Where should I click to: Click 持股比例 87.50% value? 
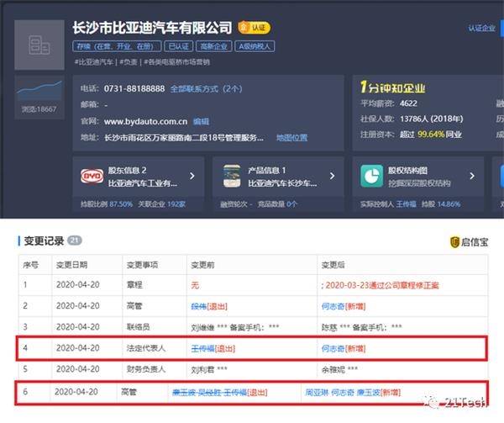(121, 204)
